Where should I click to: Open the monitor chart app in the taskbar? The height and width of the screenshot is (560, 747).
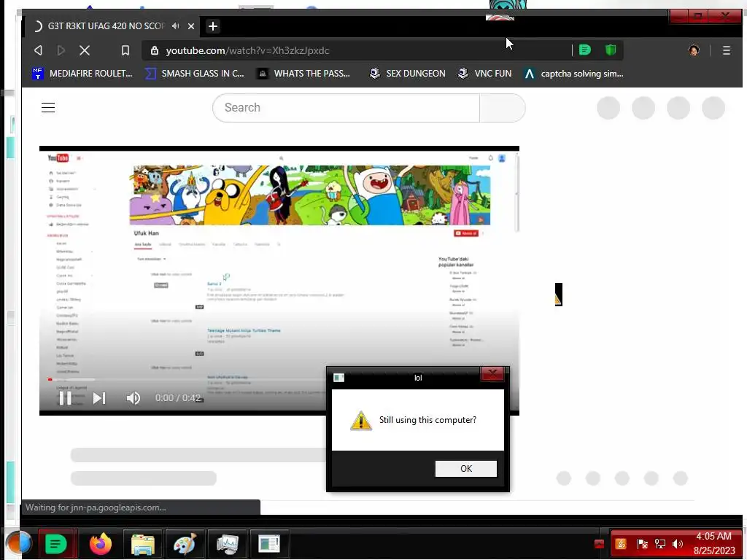click(x=228, y=544)
